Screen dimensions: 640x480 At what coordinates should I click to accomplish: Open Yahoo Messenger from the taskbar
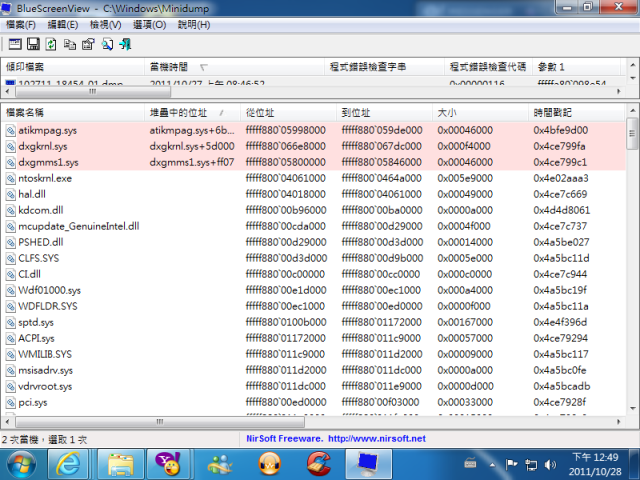[168, 464]
